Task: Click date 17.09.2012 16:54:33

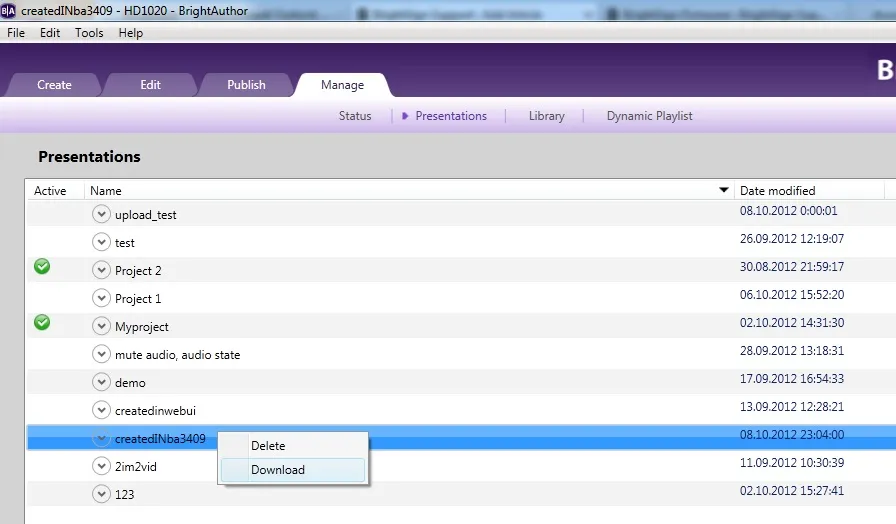Action: pos(792,378)
